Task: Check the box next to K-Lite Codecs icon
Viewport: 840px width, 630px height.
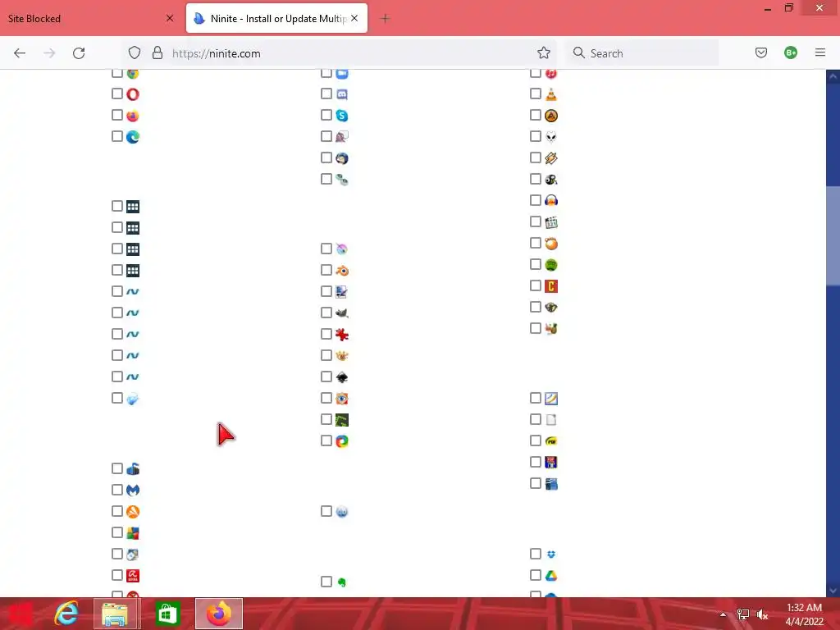Action: click(535, 221)
